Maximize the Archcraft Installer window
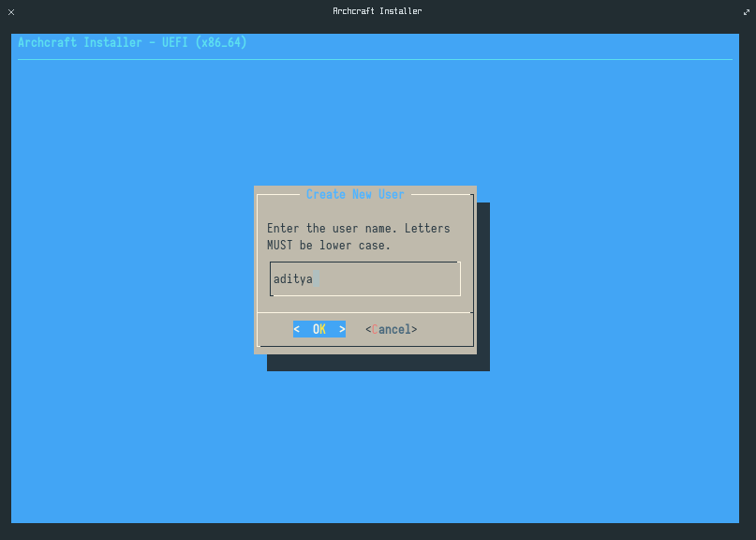This screenshot has width=756, height=540. point(747,12)
